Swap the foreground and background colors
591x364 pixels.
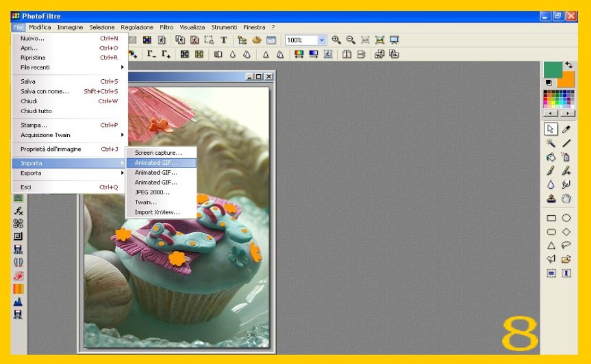pyautogui.click(x=568, y=65)
